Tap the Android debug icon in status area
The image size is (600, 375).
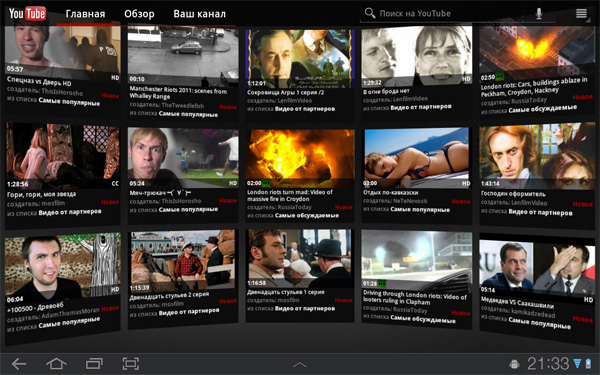pyautogui.click(x=515, y=364)
